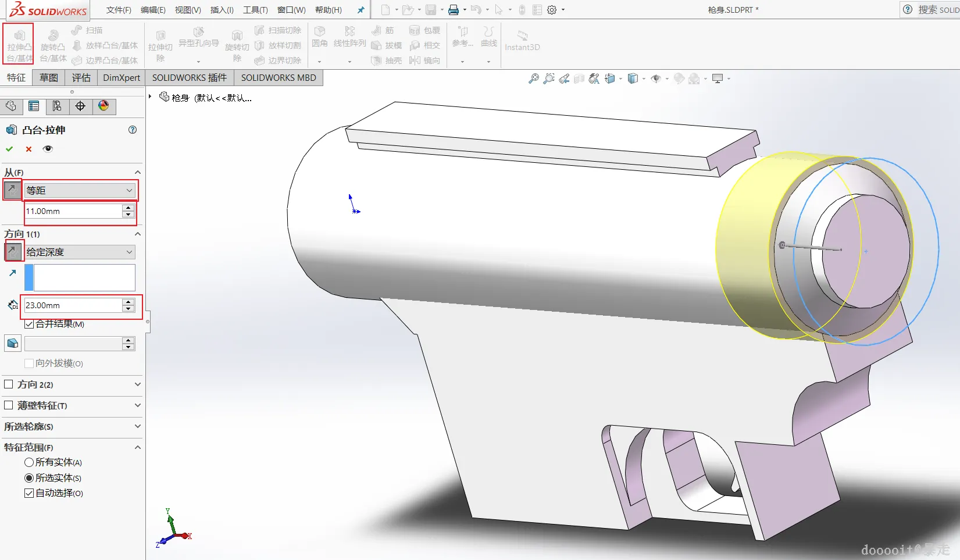Enable the Direction 2 checkbox
The width and height of the screenshot is (960, 560).
pyautogui.click(x=9, y=384)
